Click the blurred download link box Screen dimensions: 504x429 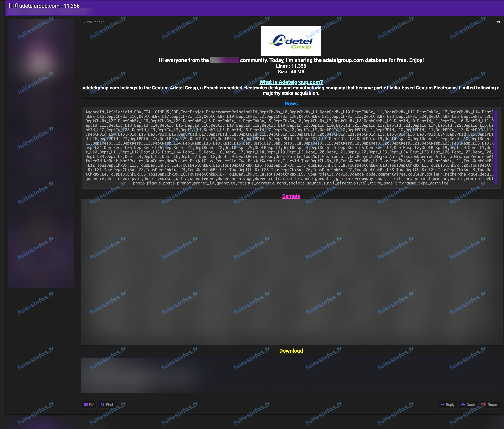point(291,375)
